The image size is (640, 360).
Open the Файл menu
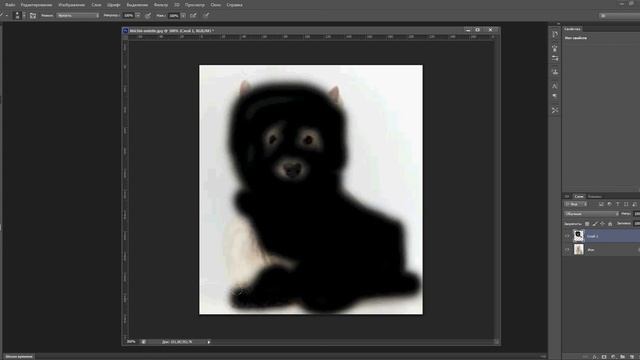coord(10,5)
